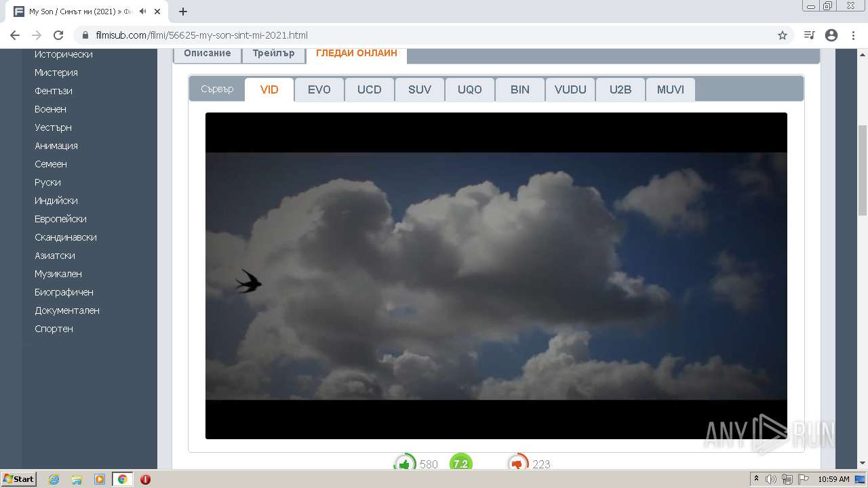
Task: Open Анимация genre
Action: pos(56,146)
